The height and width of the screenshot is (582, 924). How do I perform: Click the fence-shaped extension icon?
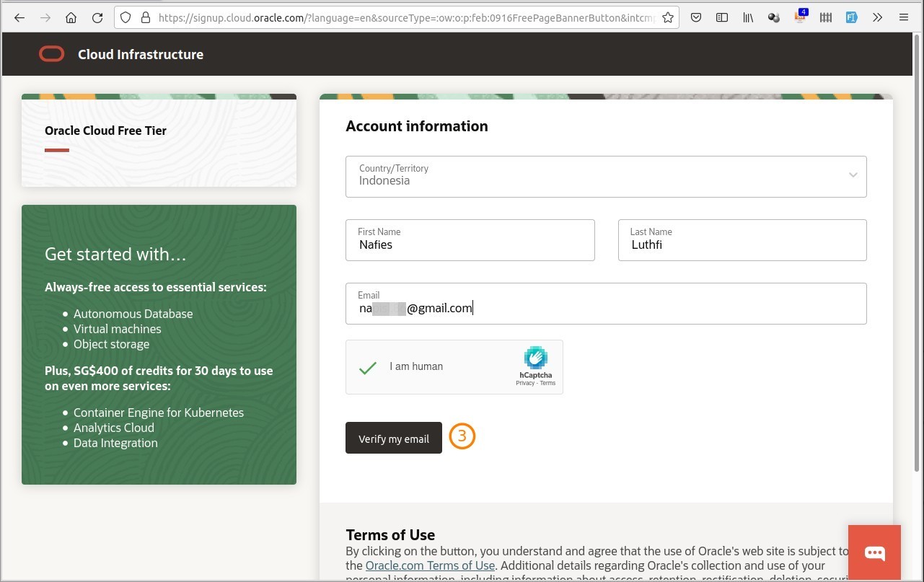coord(826,18)
